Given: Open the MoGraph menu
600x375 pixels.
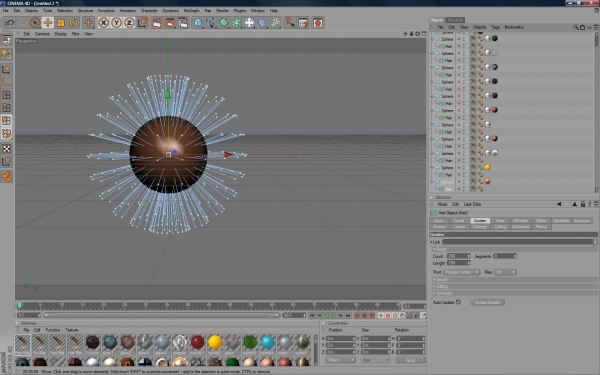Looking at the screenshot, I should [191, 11].
